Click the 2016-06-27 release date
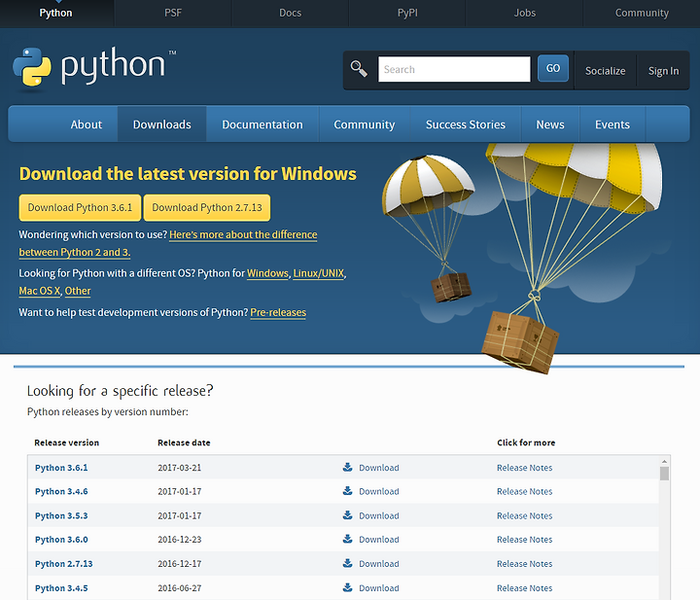This screenshot has height=600, width=700. (180, 588)
